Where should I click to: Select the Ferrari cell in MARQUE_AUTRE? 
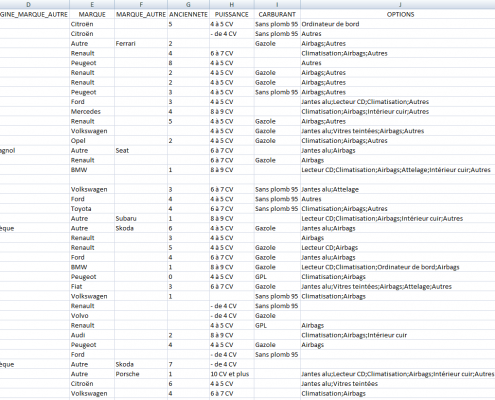click(x=141, y=44)
